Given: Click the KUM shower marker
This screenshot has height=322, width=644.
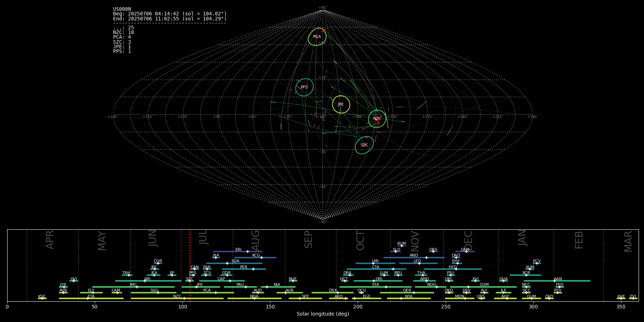Looking at the screenshot, I should pos(401,246).
